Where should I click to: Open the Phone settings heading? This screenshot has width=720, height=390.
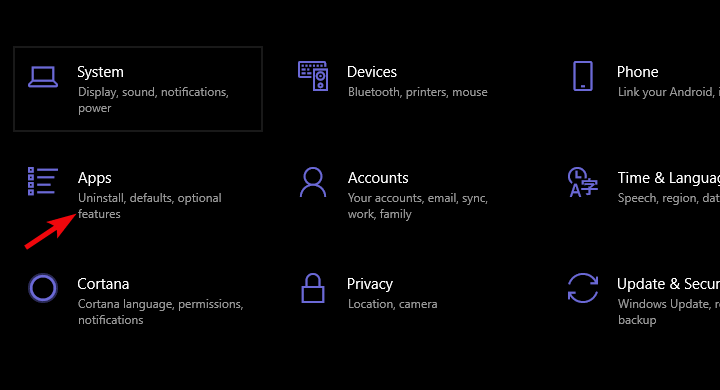click(637, 72)
